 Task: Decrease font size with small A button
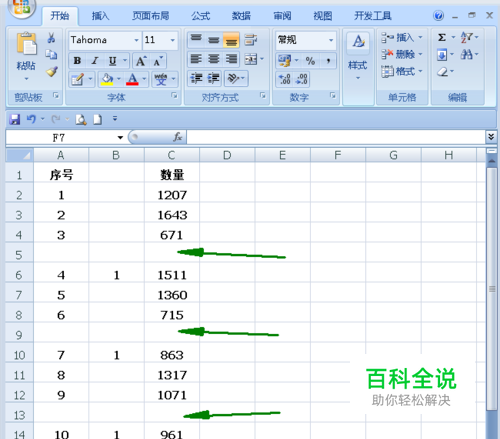(x=158, y=61)
